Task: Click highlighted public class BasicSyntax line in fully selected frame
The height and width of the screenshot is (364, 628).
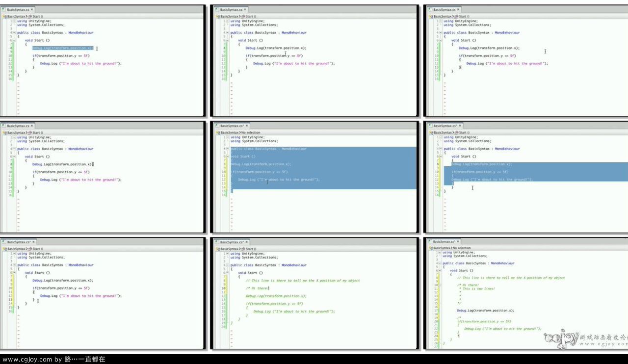Action: (268, 149)
